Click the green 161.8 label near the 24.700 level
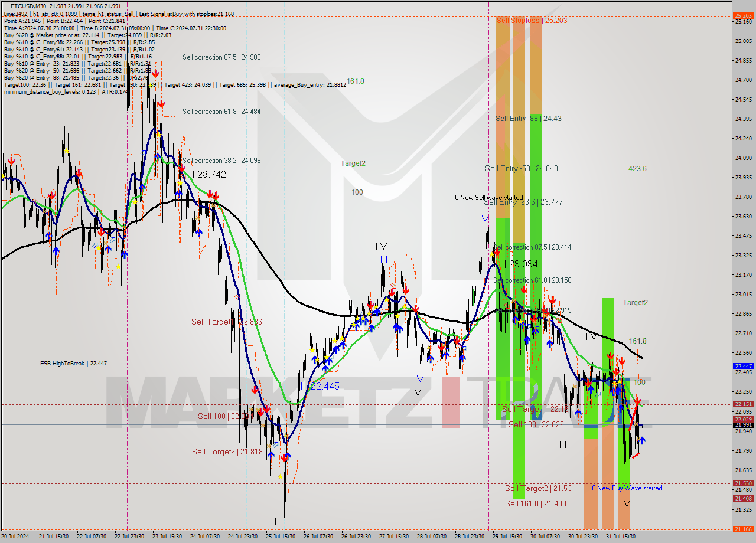Image resolution: width=756 pixels, height=543 pixels. point(356,81)
